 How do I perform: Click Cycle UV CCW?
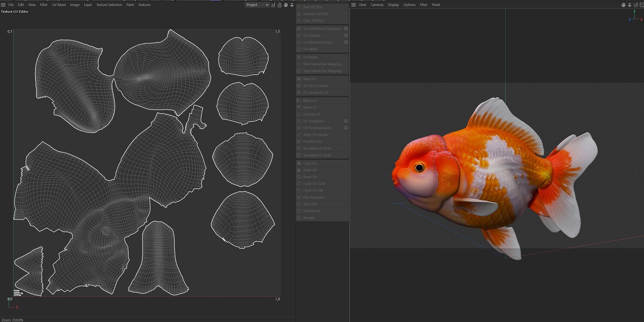[322, 184]
